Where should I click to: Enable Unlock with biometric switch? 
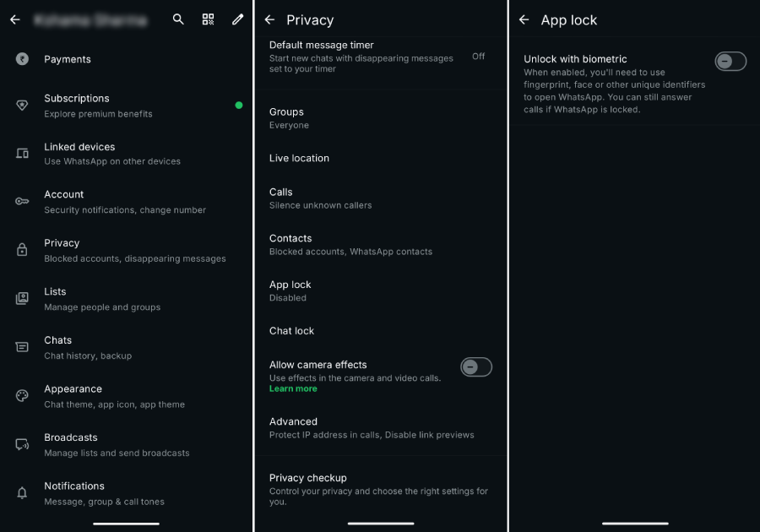click(x=730, y=62)
